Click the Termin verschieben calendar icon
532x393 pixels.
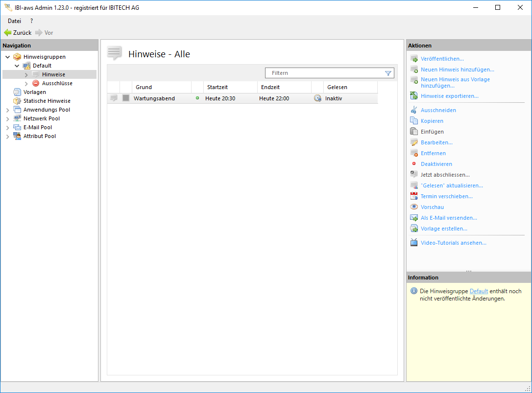point(414,196)
